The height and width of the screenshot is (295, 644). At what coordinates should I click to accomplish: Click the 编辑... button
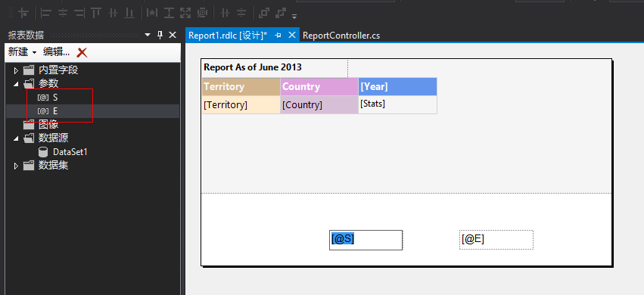pos(56,52)
